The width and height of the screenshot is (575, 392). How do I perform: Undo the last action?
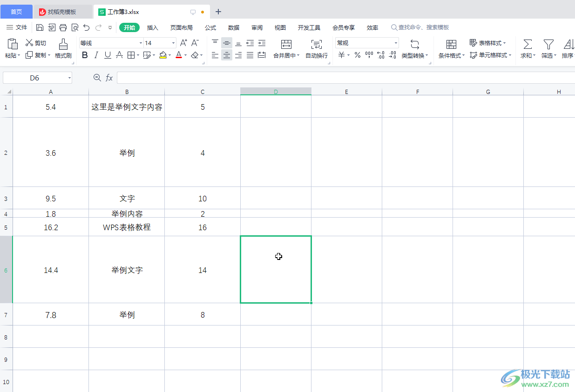[87, 27]
